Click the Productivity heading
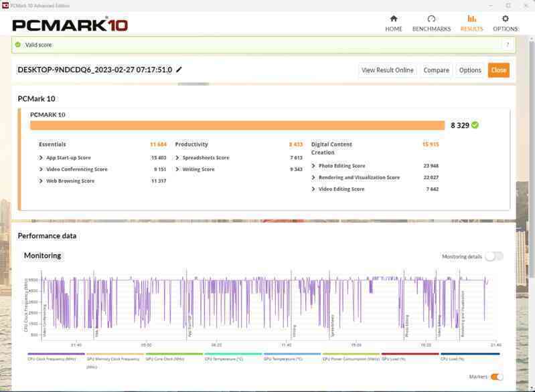 coord(192,144)
